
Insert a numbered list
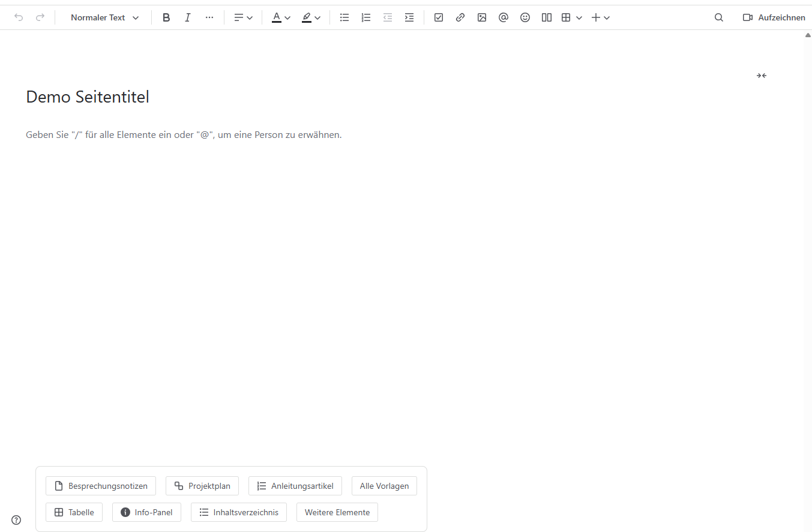[x=366, y=17]
